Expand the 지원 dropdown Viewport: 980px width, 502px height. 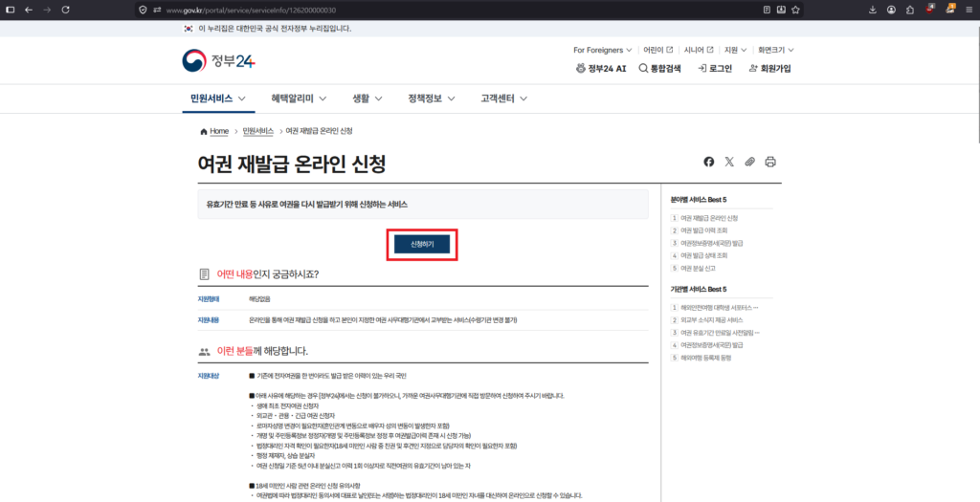coord(735,50)
